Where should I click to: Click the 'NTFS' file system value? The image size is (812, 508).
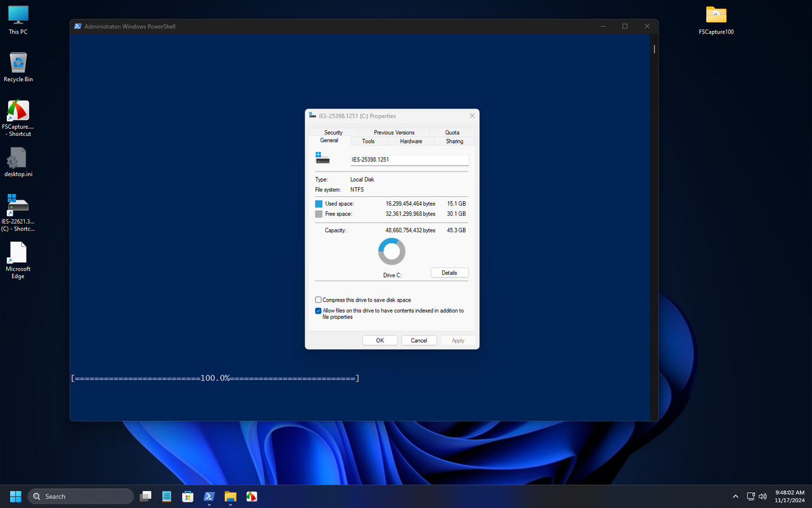tap(357, 189)
